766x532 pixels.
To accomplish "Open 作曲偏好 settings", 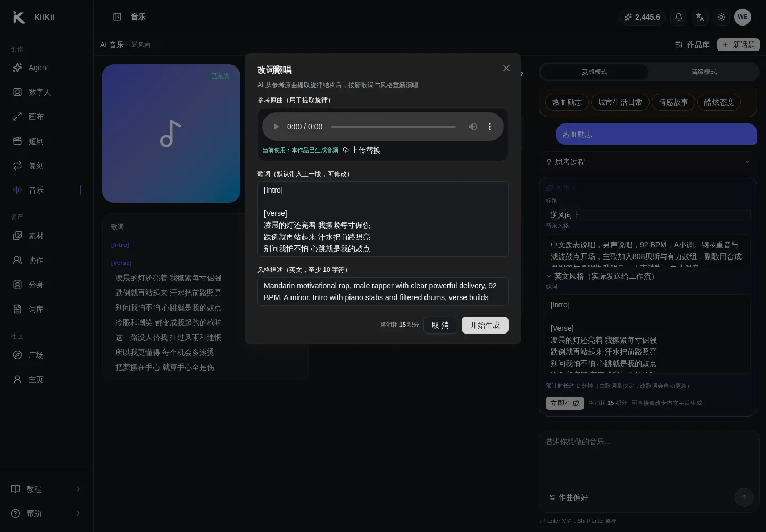I will point(569,497).
